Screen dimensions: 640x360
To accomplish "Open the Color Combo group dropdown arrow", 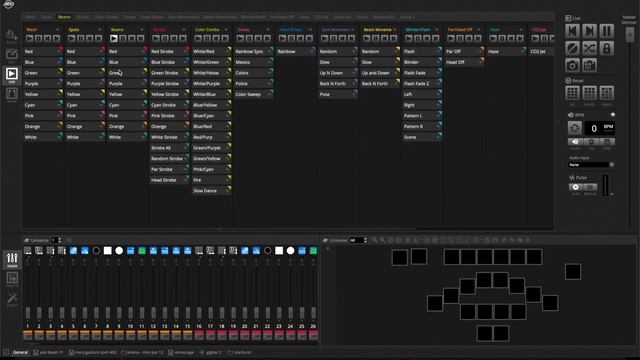I will coord(226,30).
